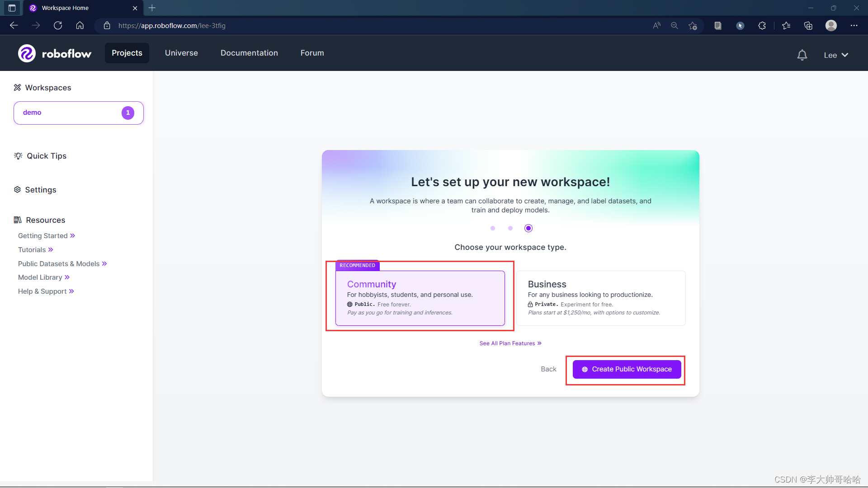Open the Documentation nav tab

coord(249,53)
